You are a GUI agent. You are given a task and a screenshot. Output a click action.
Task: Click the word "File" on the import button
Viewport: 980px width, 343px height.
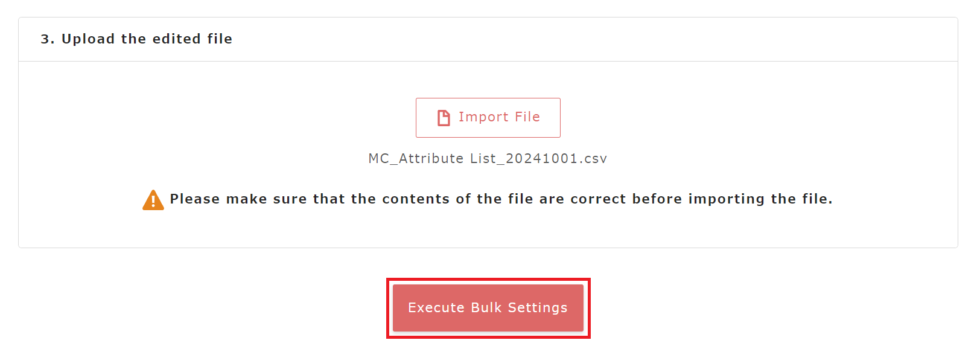[x=527, y=117]
